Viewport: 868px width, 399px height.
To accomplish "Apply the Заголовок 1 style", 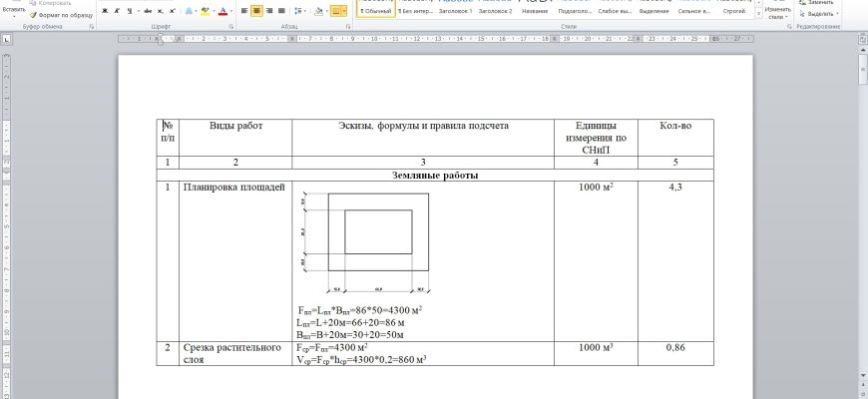I will pos(456,10).
